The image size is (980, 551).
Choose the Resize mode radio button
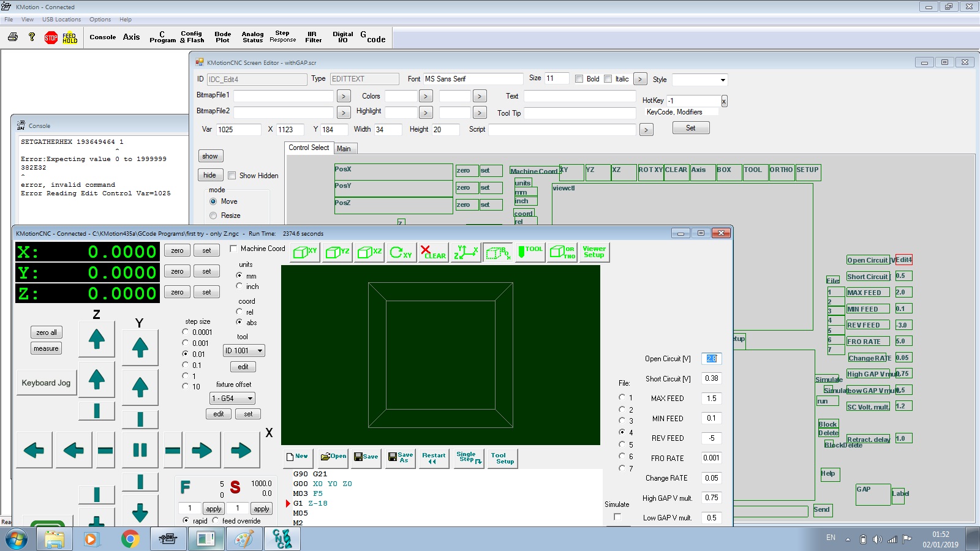coord(213,216)
